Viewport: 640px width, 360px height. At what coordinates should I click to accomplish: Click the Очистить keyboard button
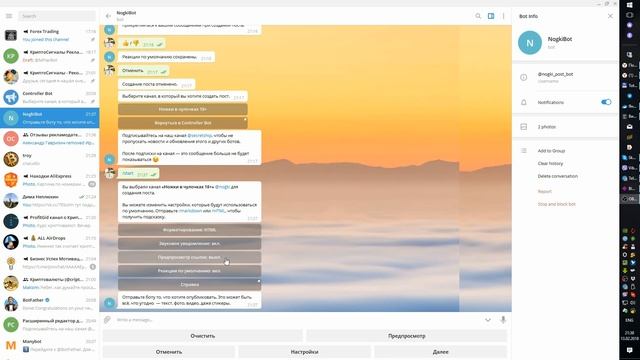tap(202, 336)
